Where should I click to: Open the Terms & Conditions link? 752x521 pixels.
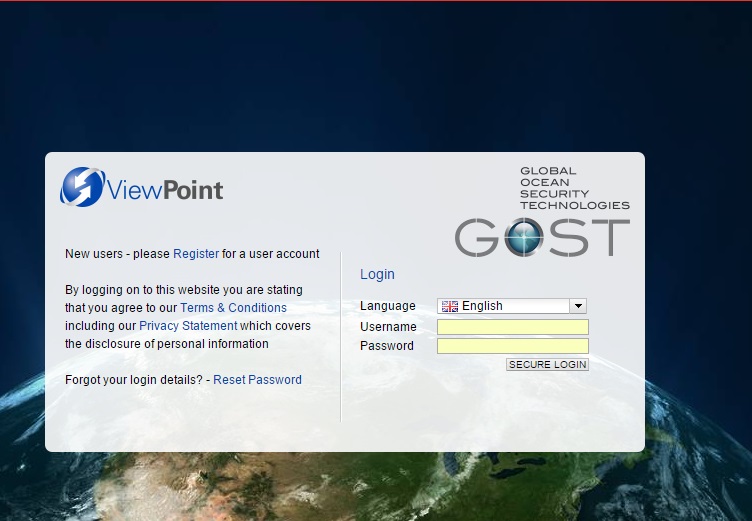pyautogui.click(x=233, y=308)
